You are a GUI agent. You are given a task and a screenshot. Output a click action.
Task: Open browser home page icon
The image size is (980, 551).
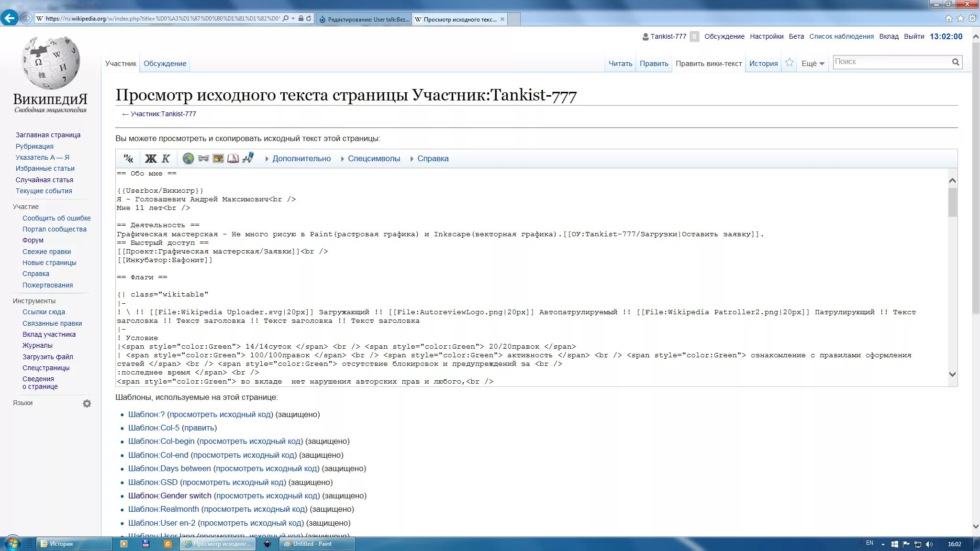click(x=948, y=19)
